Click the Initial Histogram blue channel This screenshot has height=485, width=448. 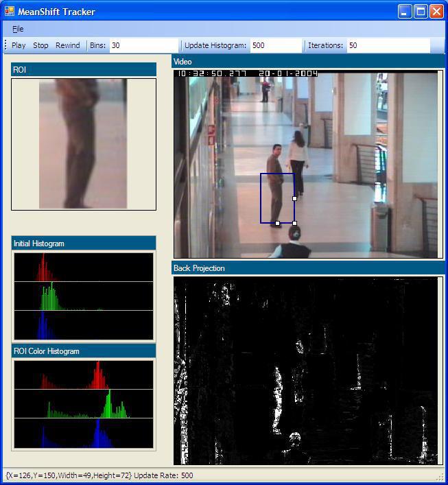coord(84,325)
